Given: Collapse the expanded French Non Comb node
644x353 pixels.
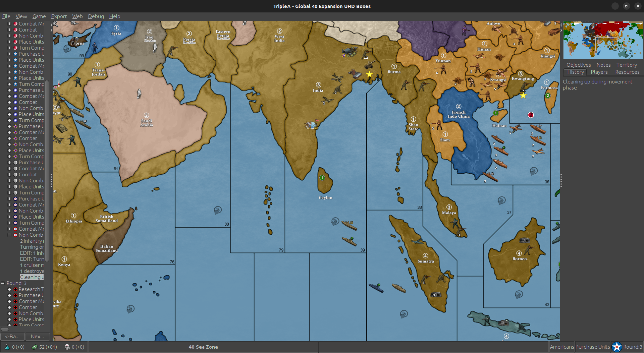Looking at the screenshot, I should (x=9, y=235).
